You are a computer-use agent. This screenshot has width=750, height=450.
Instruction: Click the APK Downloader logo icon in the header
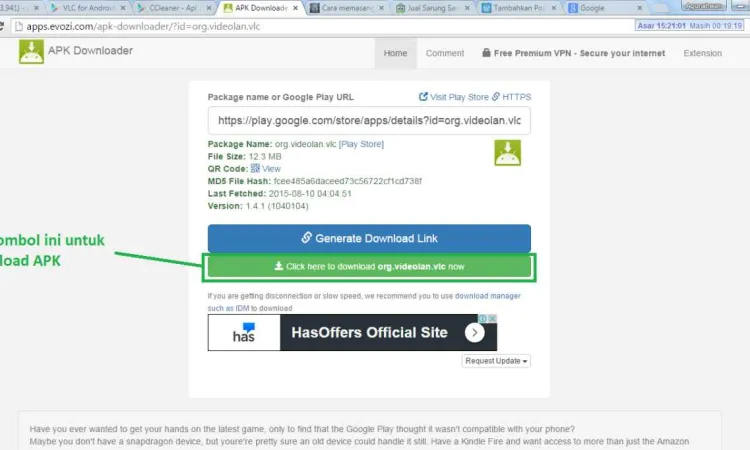tap(31, 51)
